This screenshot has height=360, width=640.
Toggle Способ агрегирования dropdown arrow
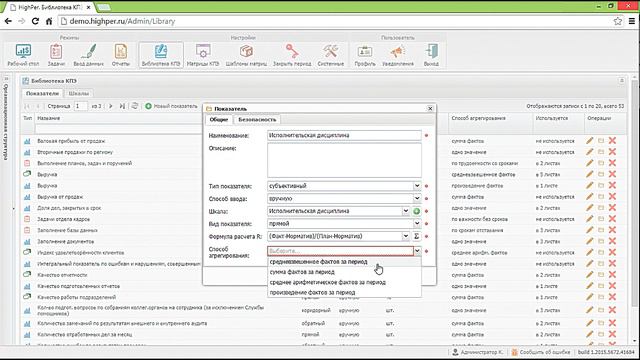click(417, 251)
